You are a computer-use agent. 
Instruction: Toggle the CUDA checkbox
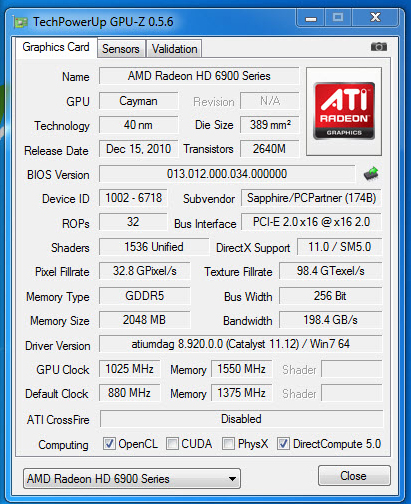point(172,444)
